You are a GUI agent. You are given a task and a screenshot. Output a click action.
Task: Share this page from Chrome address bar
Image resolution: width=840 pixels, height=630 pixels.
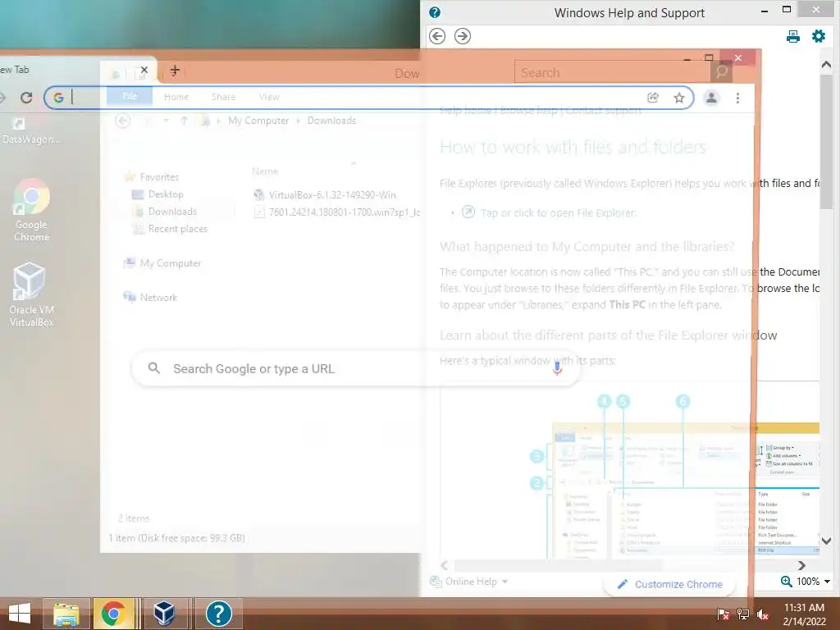652,98
